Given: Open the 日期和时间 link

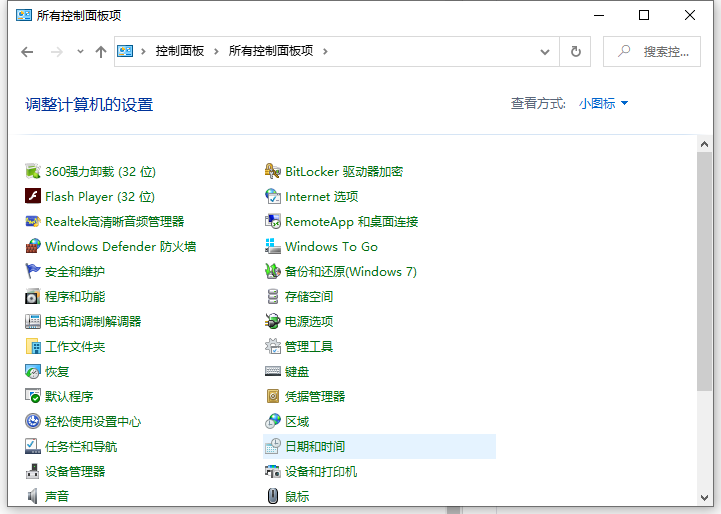Looking at the screenshot, I should click(x=314, y=447).
